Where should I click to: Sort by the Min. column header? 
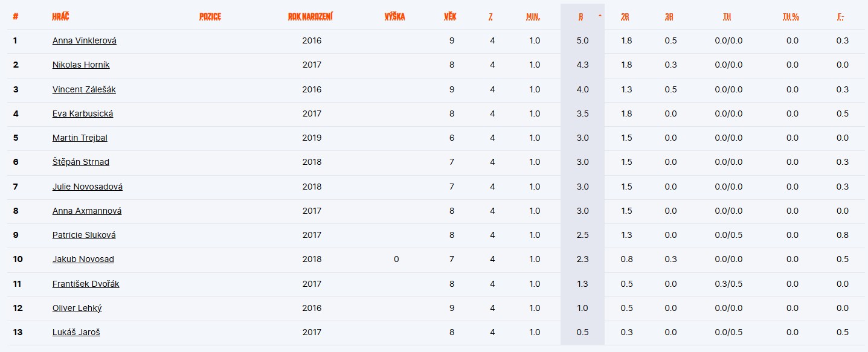coord(533,16)
